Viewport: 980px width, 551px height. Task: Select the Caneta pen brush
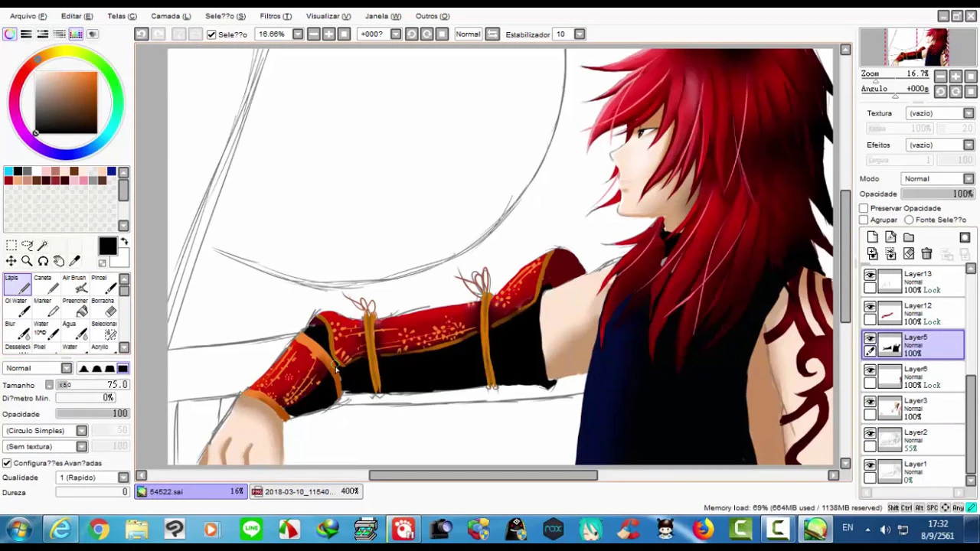46,284
